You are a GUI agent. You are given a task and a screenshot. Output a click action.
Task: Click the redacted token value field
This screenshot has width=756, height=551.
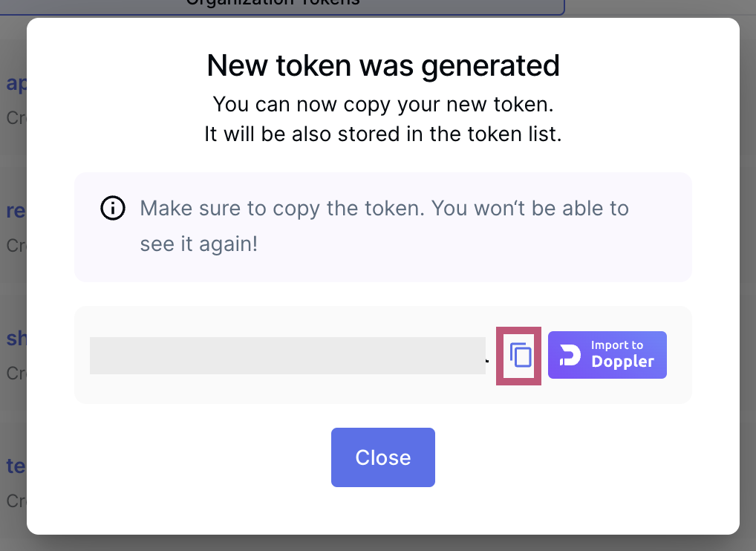(x=287, y=356)
